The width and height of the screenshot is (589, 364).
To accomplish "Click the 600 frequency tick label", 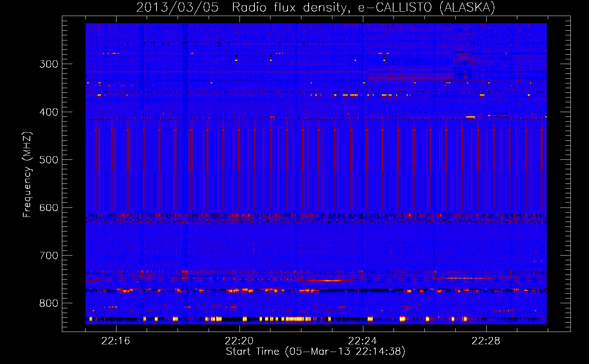I will [x=49, y=208].
